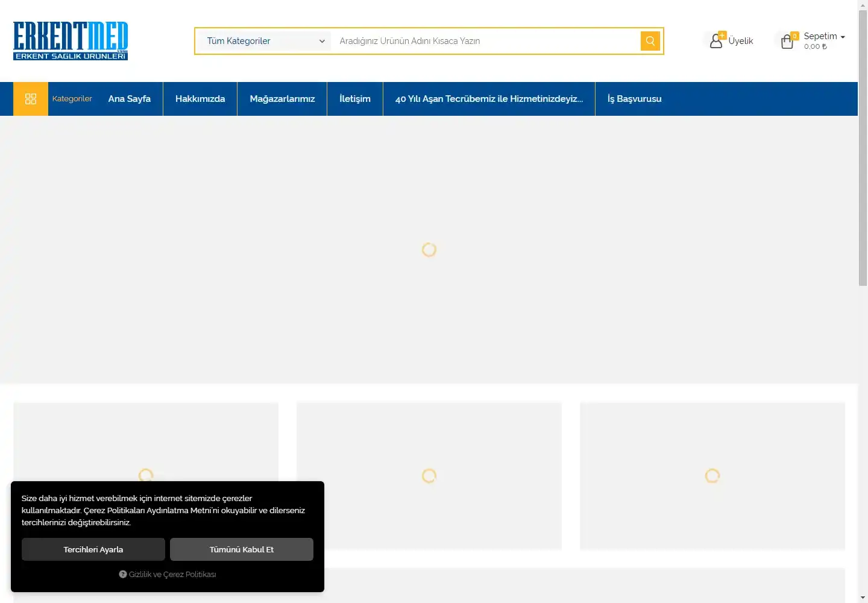Open the İş Başvurusu page
The width and height of the screenshot is (868, 603).
(x=634, y=99)
